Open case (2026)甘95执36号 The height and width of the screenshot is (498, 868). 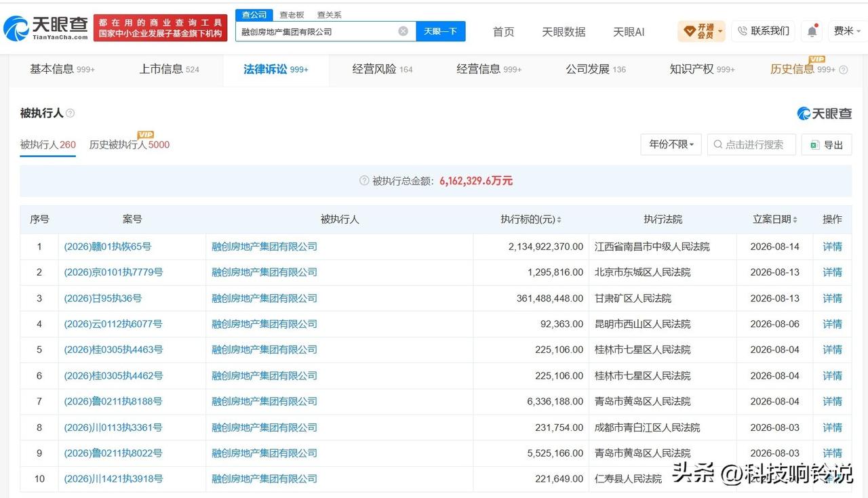click(x=103, y=298)
